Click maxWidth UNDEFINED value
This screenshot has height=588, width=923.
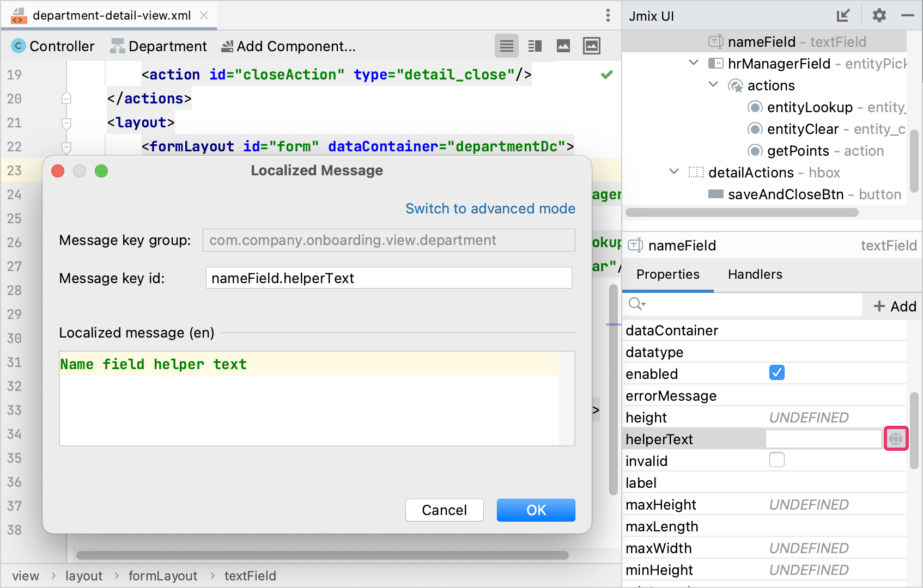pos(809,548)
